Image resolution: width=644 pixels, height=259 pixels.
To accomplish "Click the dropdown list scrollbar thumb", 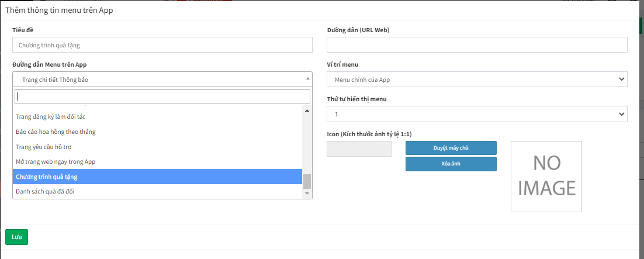I will [x=307, y=181].
